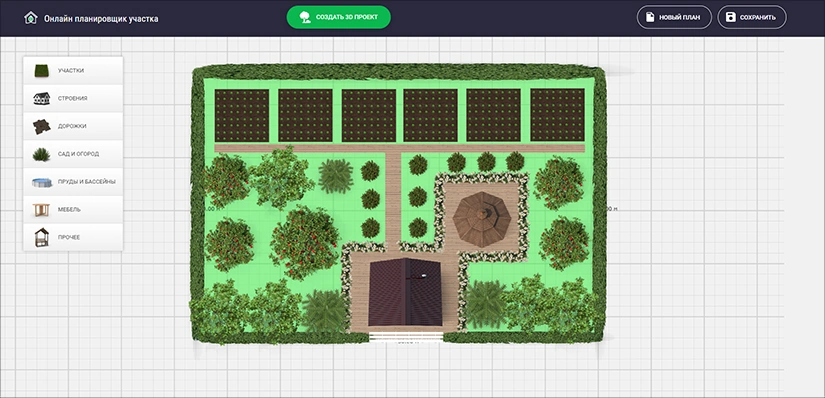This screenshot has width=825, height=398.
Task: Open the Мебель category label
Action: pyautogui.click(x=69, y=210)
